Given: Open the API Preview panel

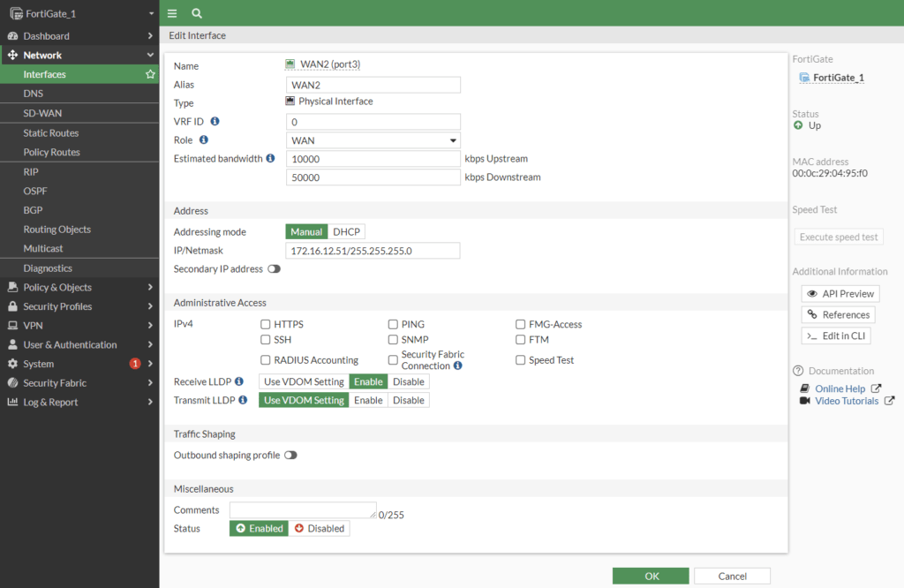Looking at the screenshot, I should 840,293.
